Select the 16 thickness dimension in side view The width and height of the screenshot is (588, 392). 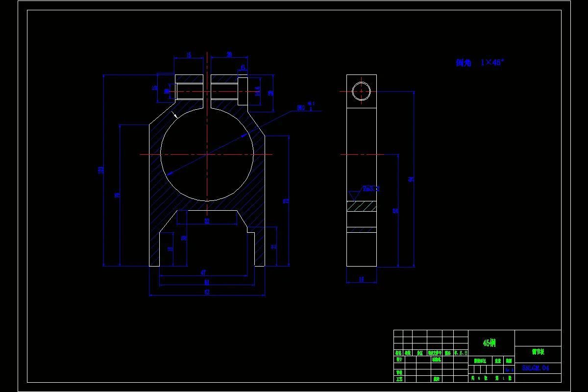tap(362, 279)
